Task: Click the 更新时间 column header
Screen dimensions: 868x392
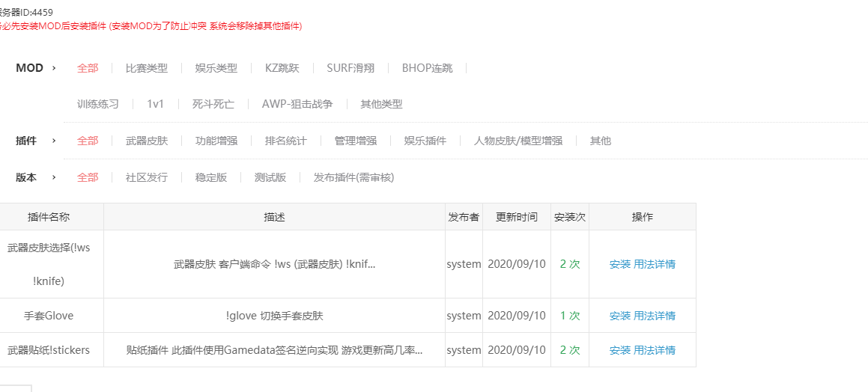Action: (516, 217)
